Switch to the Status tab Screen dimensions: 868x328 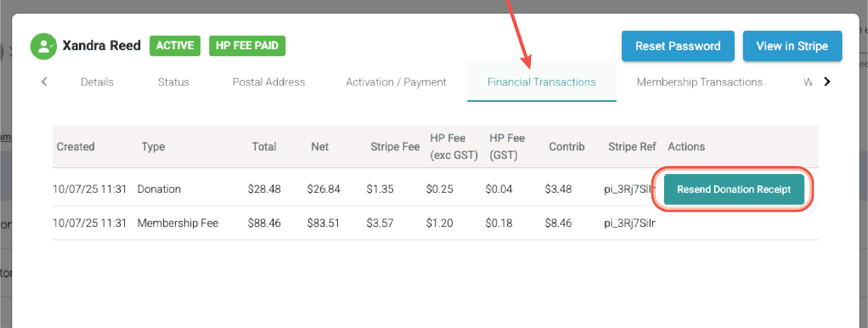pos(174,82)
